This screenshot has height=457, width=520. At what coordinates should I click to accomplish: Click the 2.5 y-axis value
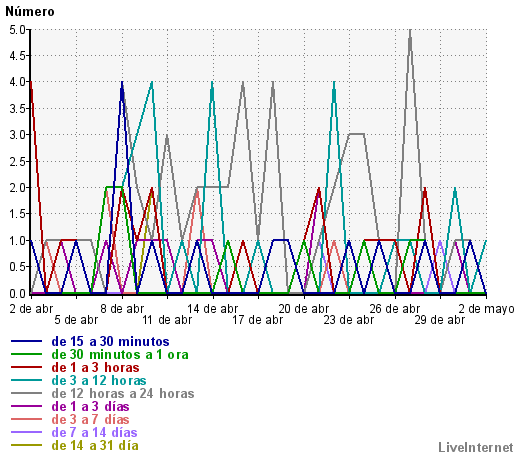click(x=17, y=162)
